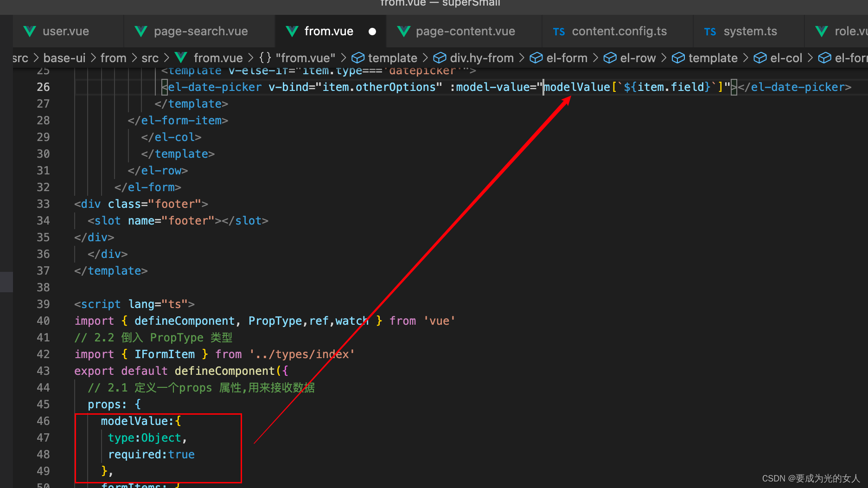Click '</el-row>' closing tag
Image resolution: width=868 pixels, height=488 pixels.
pyautogui.click(x=158, y=171)
